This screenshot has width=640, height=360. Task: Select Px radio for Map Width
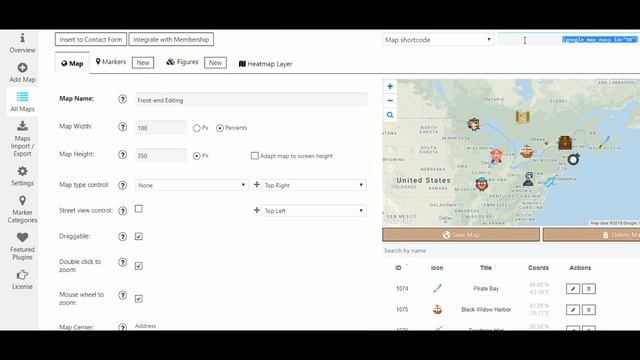[197, 128]
